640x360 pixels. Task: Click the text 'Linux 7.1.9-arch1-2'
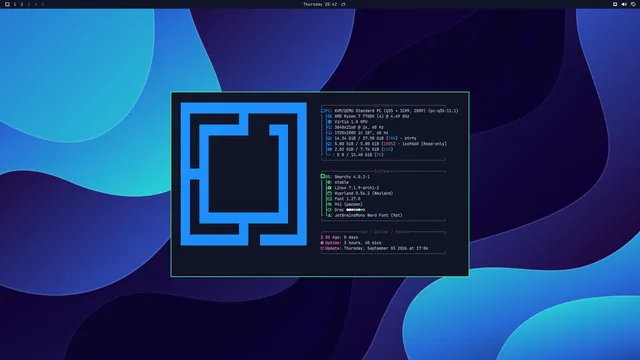pos(357,188)
